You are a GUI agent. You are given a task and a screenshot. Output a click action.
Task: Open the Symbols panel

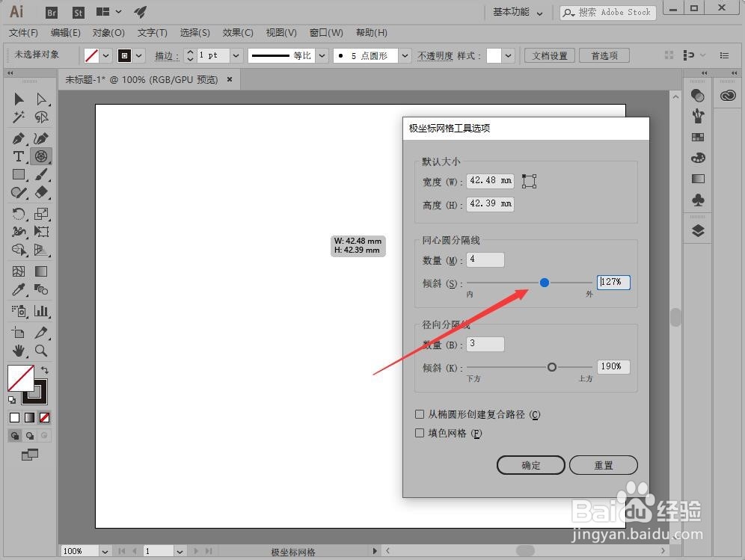click(697, 200)
